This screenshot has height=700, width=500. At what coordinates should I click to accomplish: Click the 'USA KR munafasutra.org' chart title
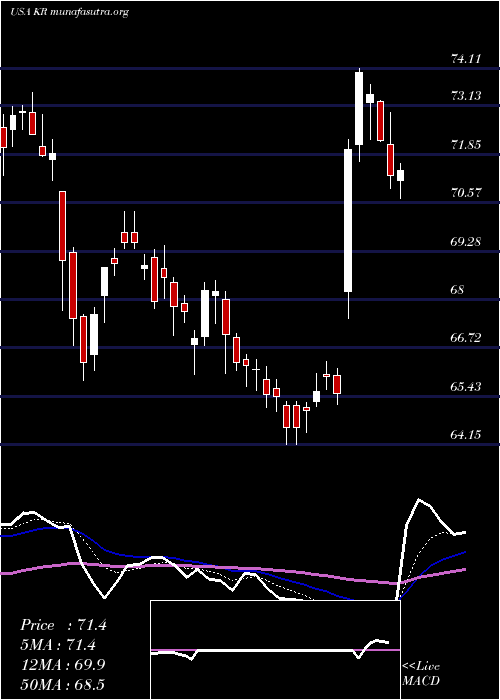pyautogui.click(x=69, y=12)
